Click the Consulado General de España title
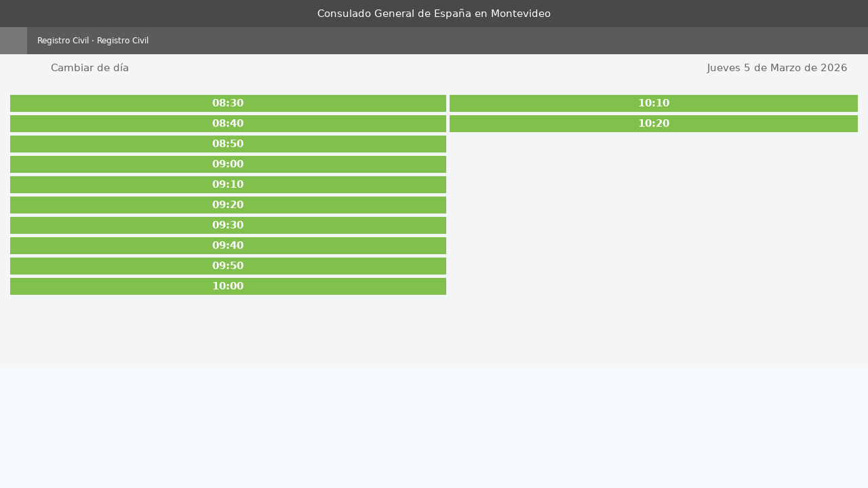This screenshot has width=868, height=488. 434,14
